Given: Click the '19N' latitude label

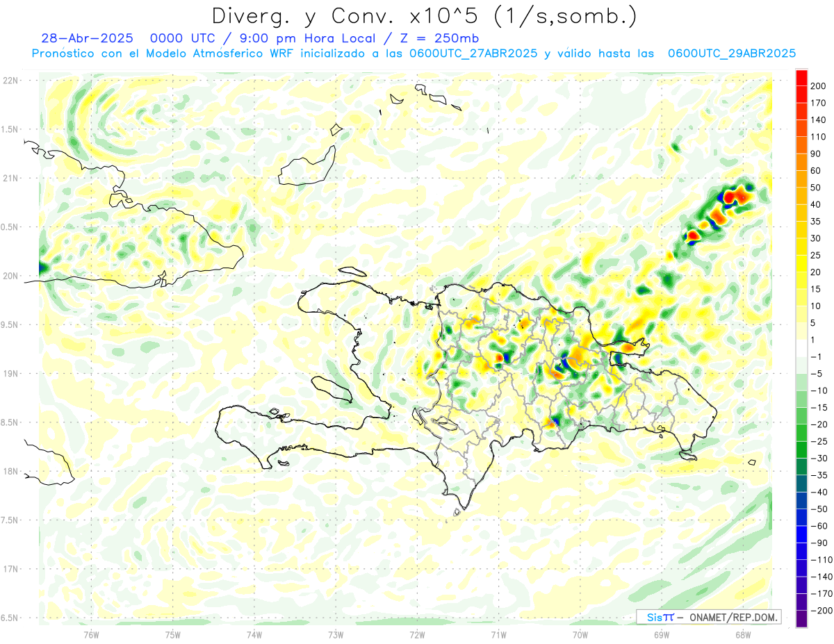Looking at the screenshot, I should (x=10, y=374).
